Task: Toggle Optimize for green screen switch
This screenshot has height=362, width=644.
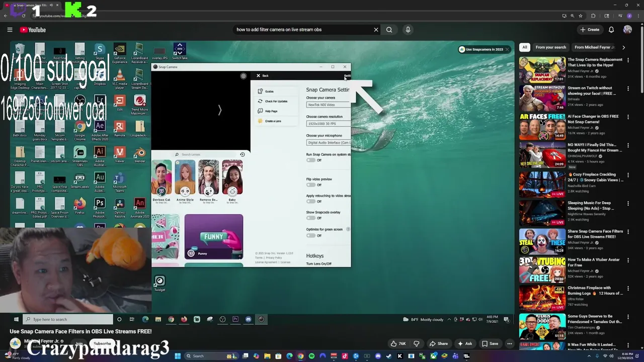Action: pos(311,236)
